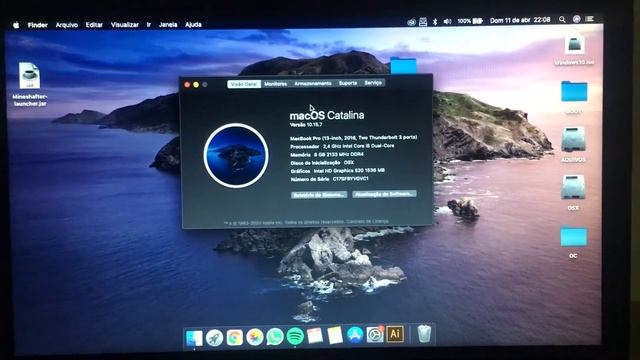
Task: Switch to the Monitores tab
Action: pos(276,84)
